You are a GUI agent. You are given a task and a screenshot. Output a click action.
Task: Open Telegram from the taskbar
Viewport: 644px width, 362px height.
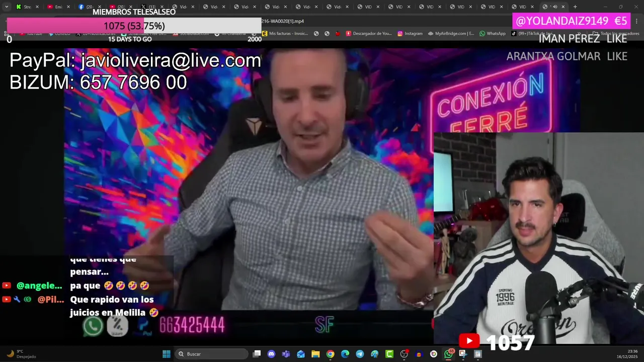360,354
